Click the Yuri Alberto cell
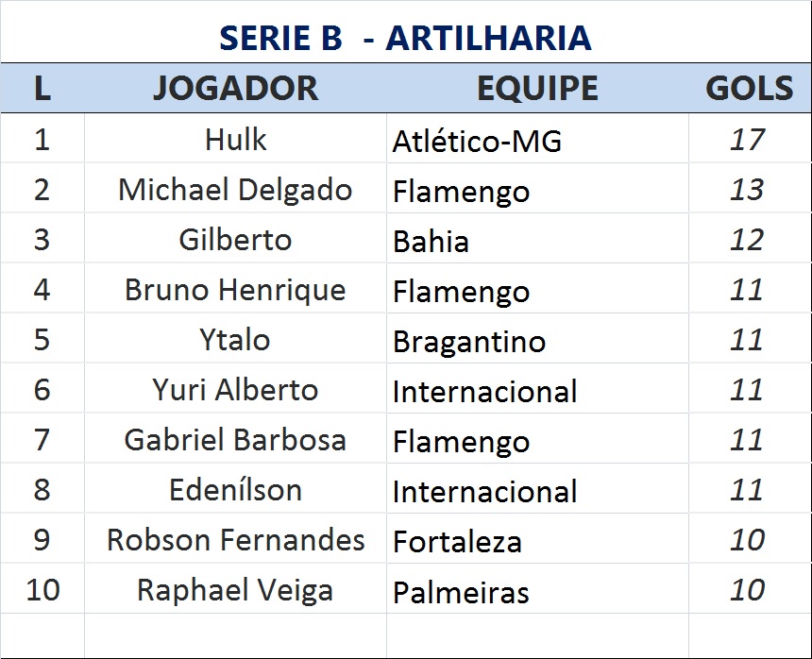The width and height of the screenshot is (812, 659). point(235,390)
